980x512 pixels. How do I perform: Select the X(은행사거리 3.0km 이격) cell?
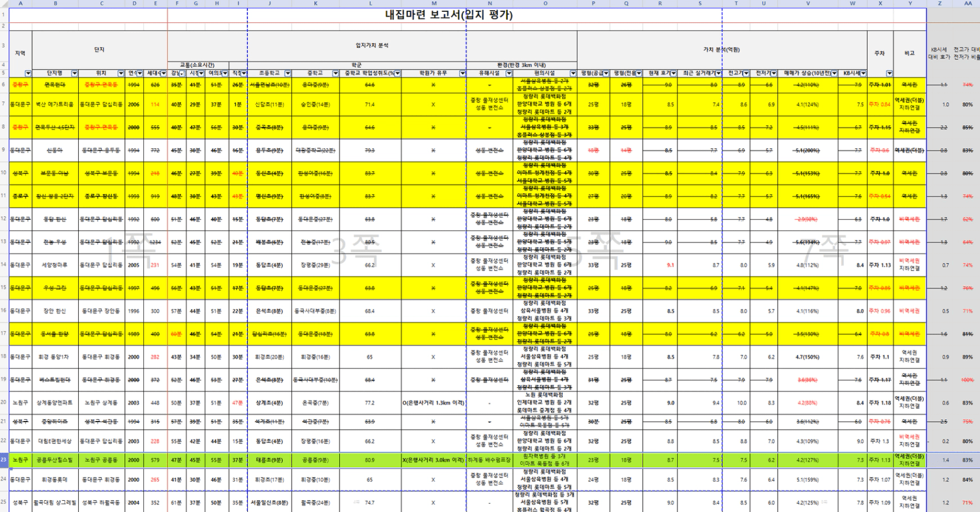[434, 459]
